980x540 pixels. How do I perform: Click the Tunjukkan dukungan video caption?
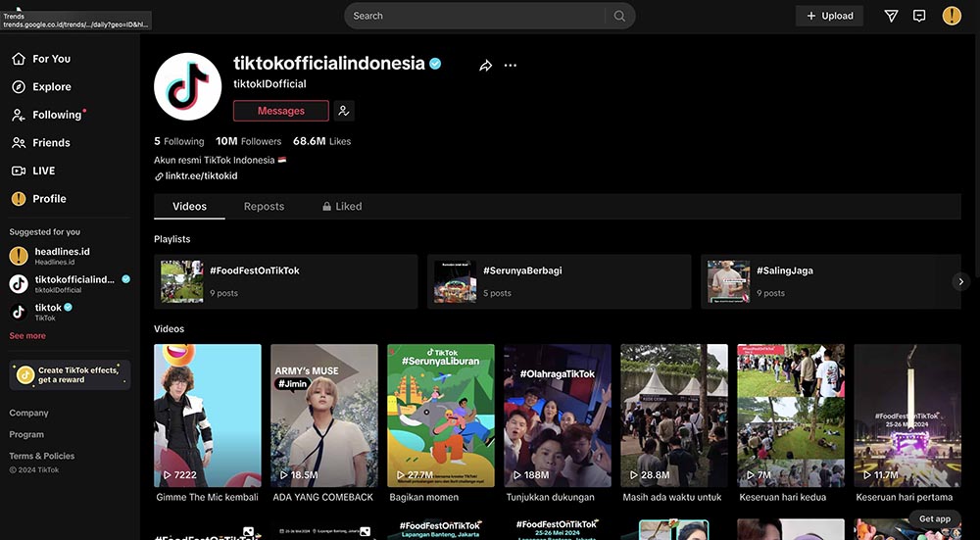click(x=550, y=498)
